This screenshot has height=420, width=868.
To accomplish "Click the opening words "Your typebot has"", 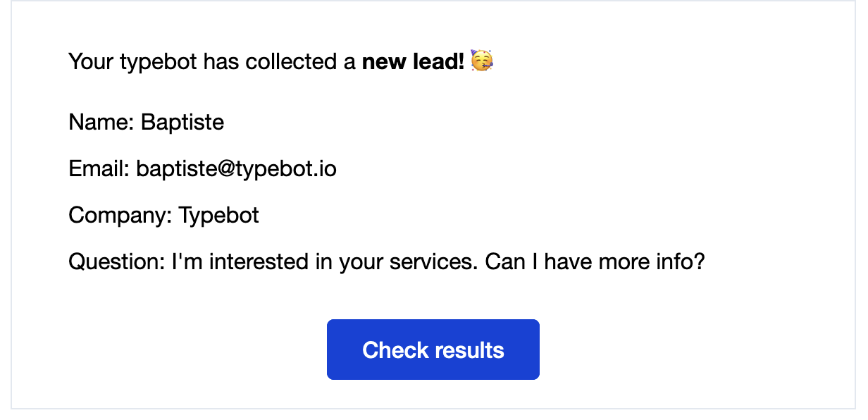I will pos(133,62).
